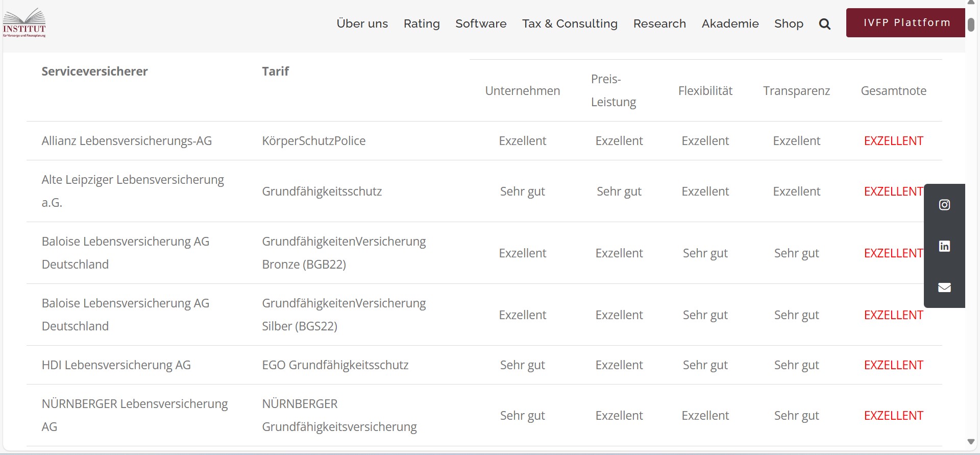Image resolution: width=980 pixels, height=455 pixels.
Task: Click Flexibilität 'Sehr gut' in Bronze (BGB22) row
Action: click(x=705, y=253)
